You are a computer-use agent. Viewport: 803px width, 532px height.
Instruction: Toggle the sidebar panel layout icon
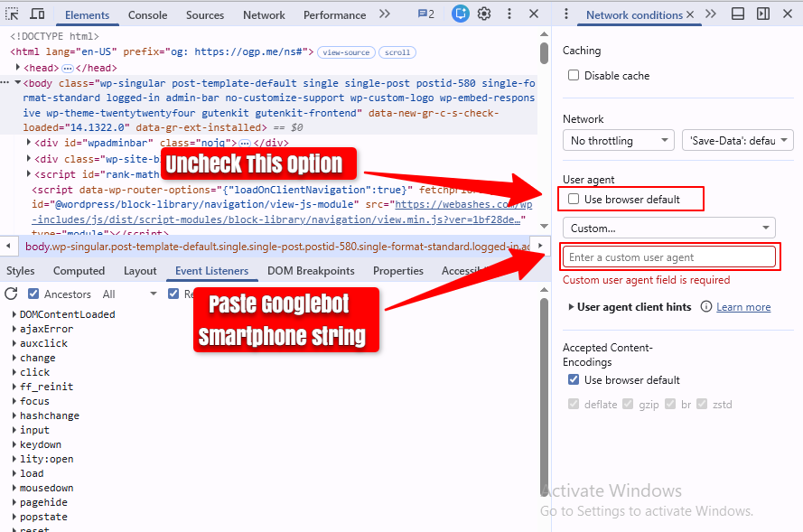(x=763, y=14)
